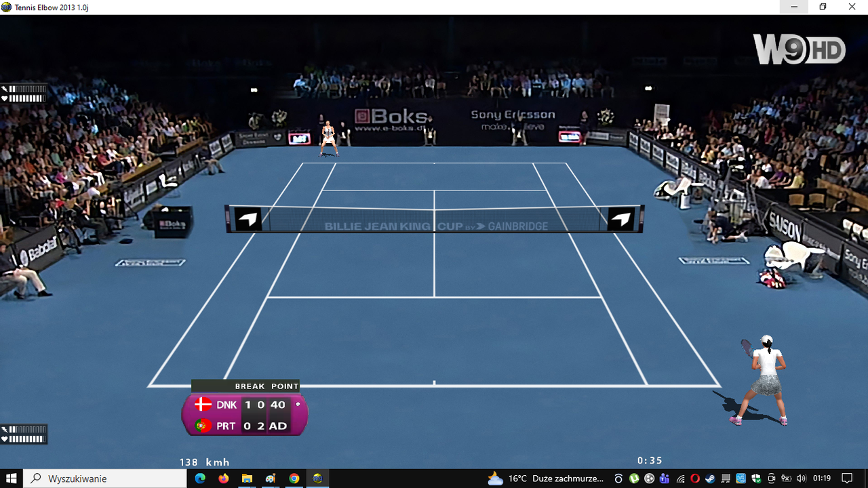Open the notification action center
The height and width of the screenshot is (488, 868).
[x=847, y=479]
